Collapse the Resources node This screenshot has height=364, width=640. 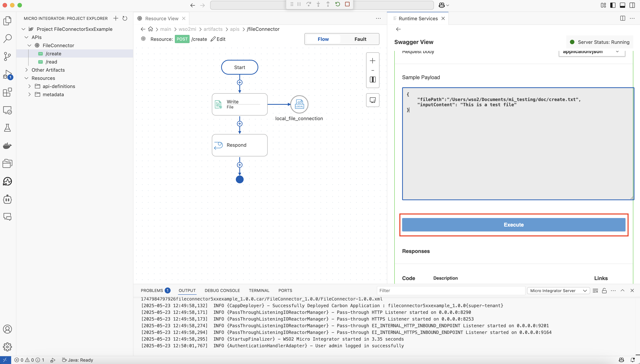point(26,78)
